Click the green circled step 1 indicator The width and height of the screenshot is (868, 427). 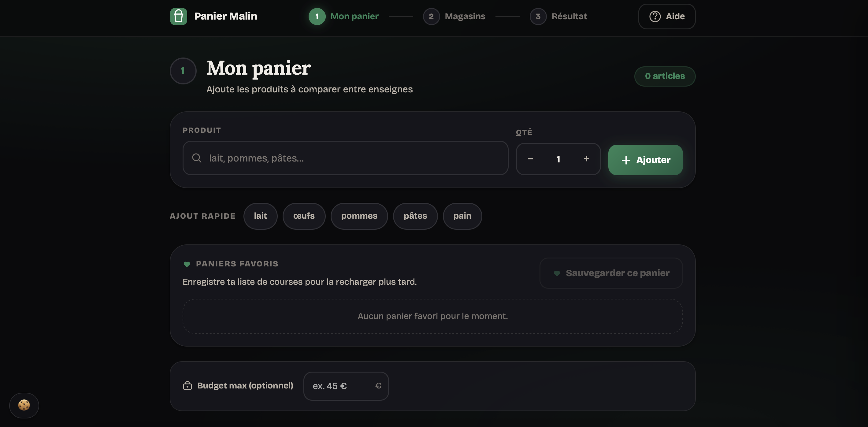[317, 16]
